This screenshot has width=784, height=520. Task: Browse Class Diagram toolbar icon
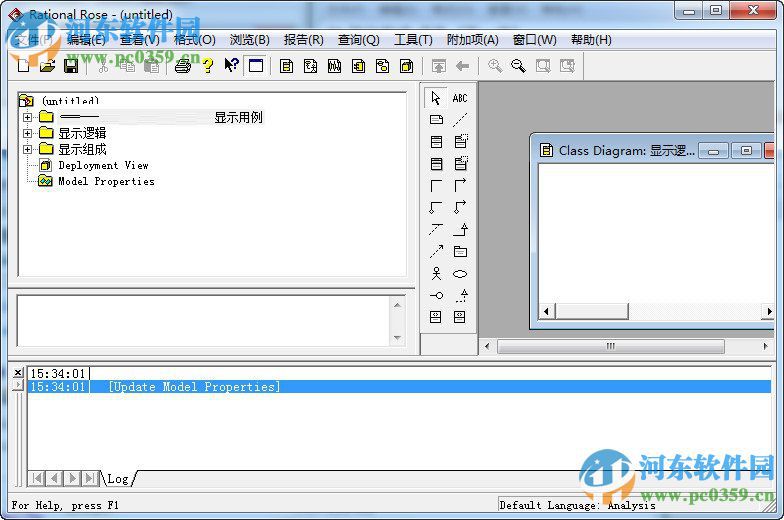286,66
